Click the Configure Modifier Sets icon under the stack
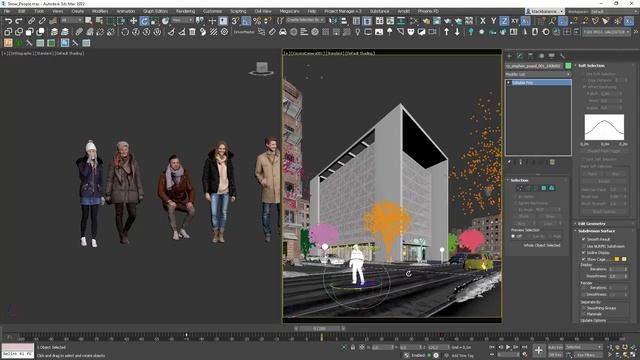This screenshot has width=640, height=360. pos(552,162)
